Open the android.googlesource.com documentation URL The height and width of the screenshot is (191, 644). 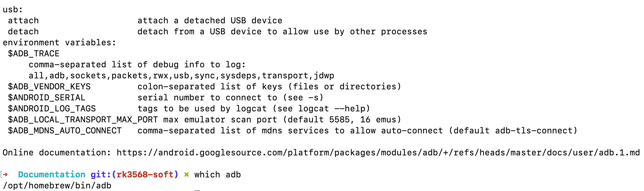[x=378, y=152]
